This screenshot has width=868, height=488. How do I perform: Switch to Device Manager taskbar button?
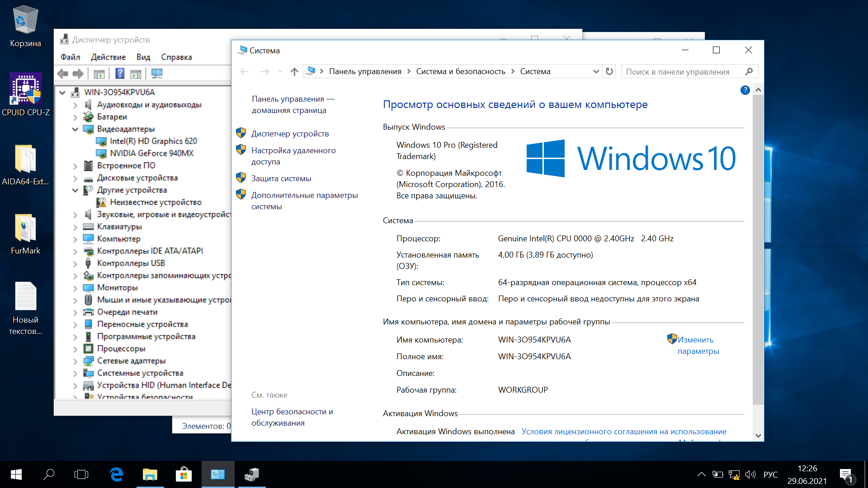(x=252, y=474)
